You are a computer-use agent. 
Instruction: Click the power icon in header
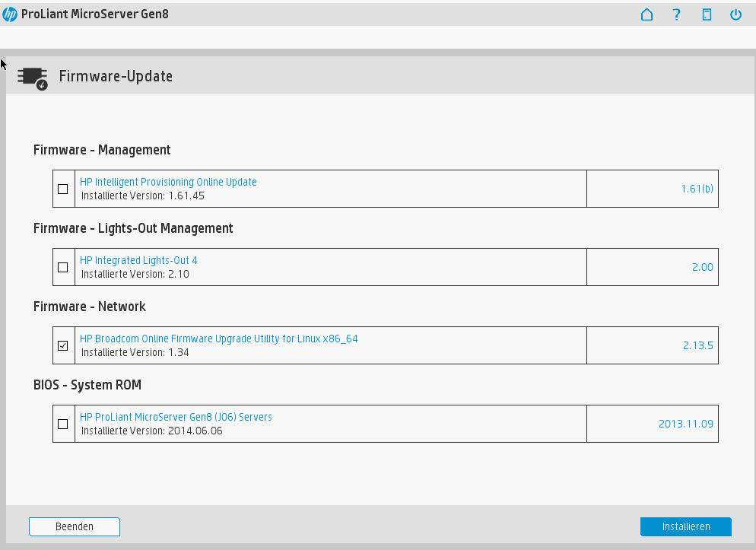735,14
